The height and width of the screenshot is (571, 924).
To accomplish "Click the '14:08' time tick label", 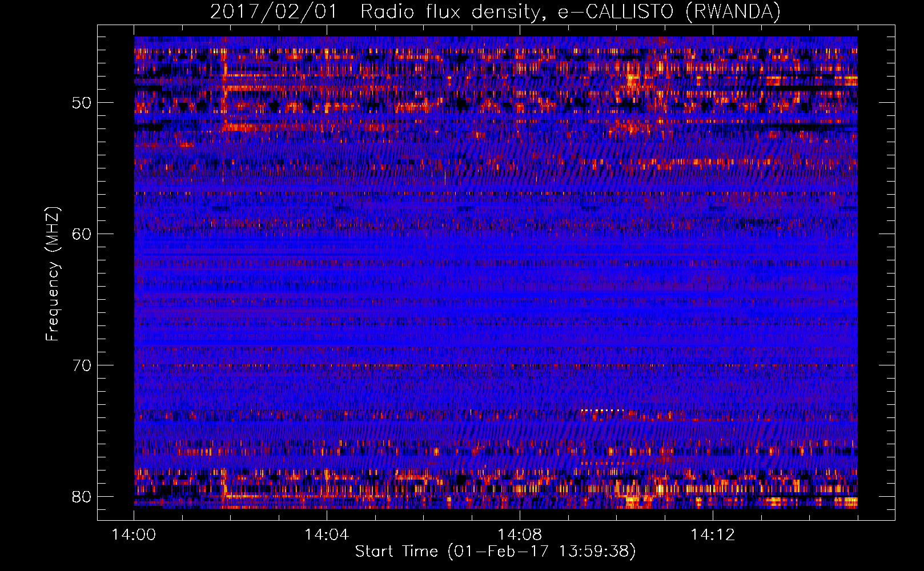I will [520, 535].
